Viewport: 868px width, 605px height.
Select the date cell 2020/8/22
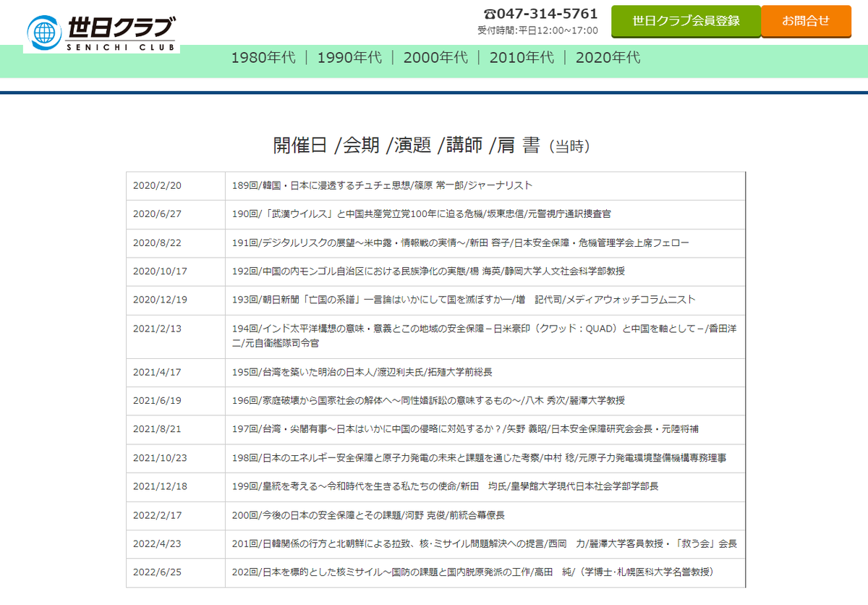coord(176,243)
